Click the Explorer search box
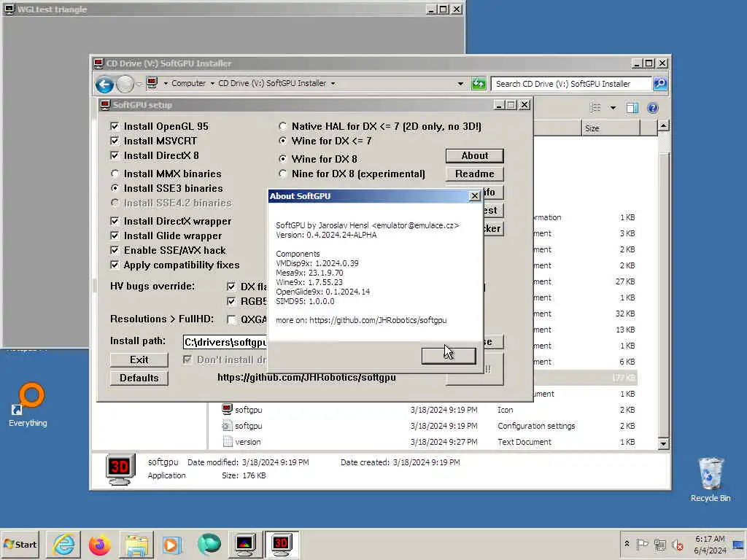747x560 pixels. 570,84
